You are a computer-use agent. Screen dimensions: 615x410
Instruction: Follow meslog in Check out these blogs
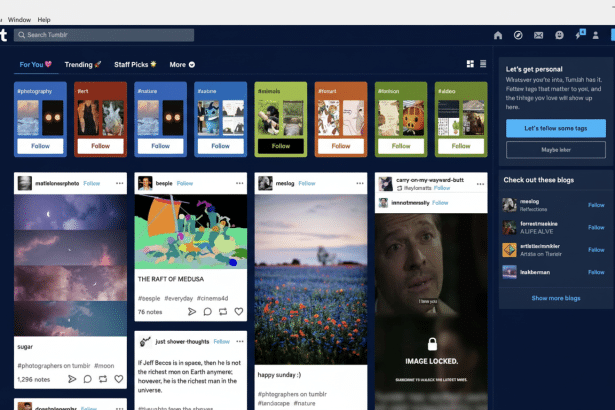(x=596, y=205)
